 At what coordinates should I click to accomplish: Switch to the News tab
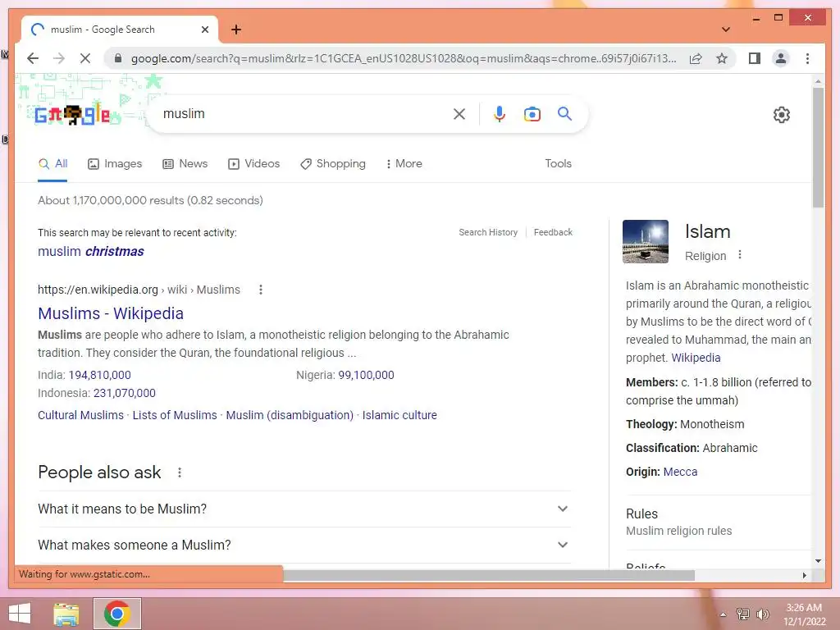tap(185, 164)
